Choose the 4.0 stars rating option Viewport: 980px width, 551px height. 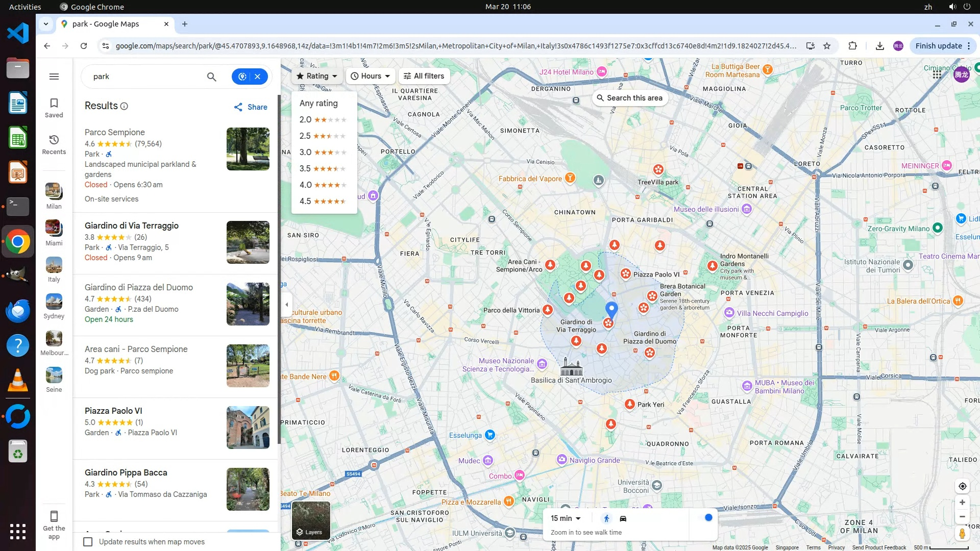(x=323, y=185)
